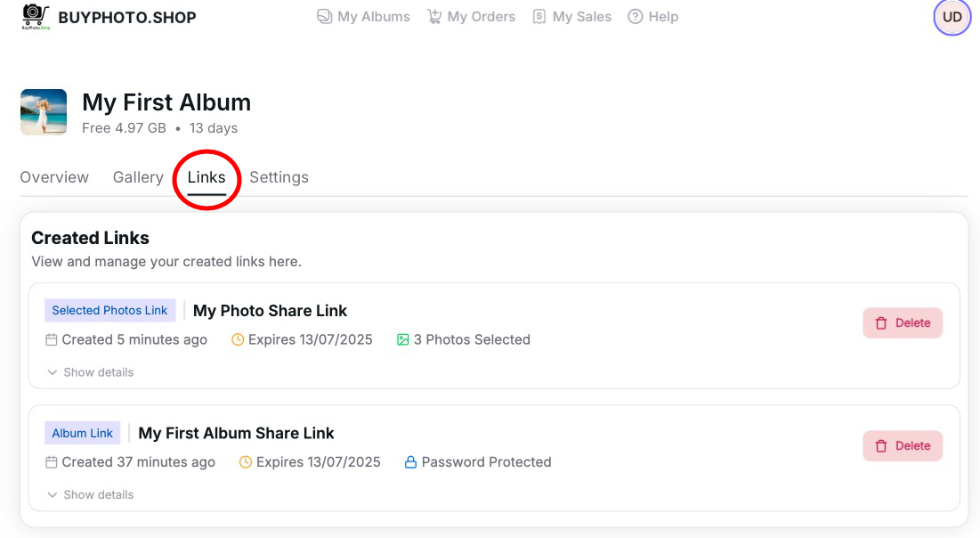Go to the Settings tab
Image resolution: width=980 pixels, height=538 pixels.
pyautogui.click(x=279, y=177)
